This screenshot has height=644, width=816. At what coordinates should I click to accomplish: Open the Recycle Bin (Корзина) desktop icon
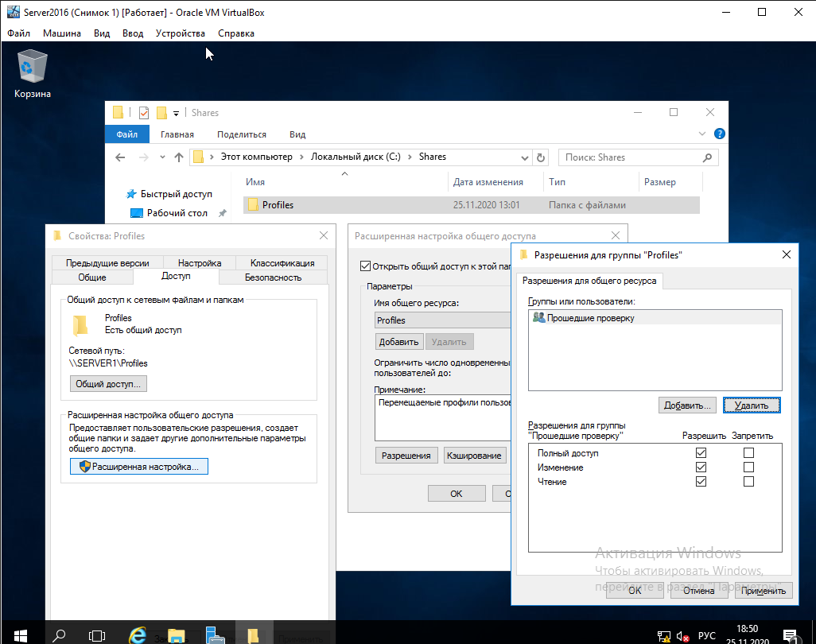coord(32,73)
